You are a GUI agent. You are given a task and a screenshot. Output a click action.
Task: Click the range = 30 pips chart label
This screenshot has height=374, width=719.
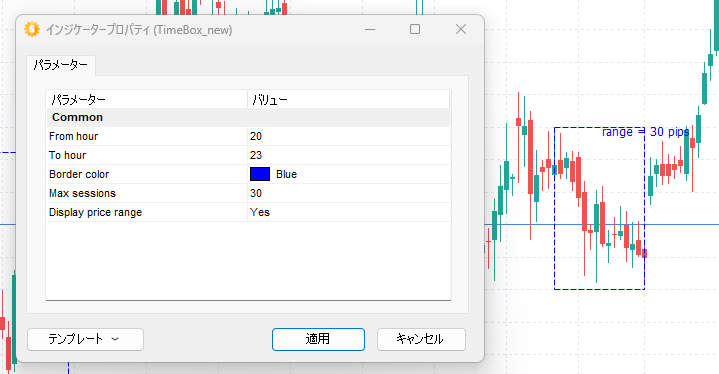[645, 132]
